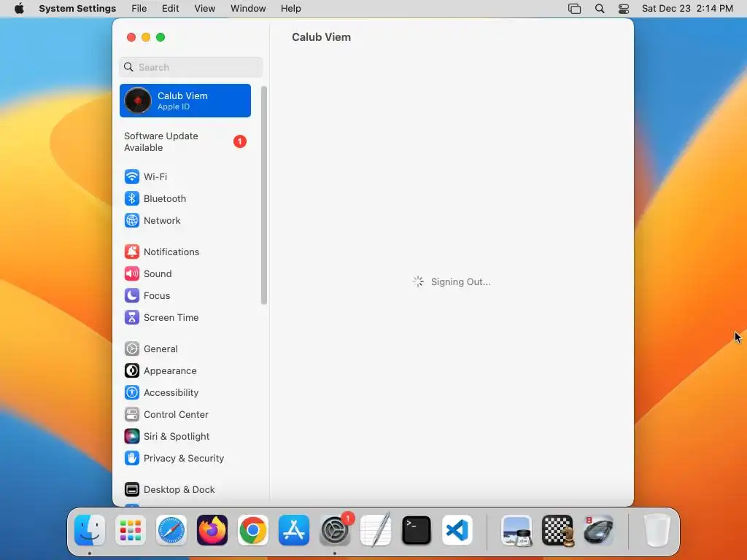Open Software Update Available notice
Image resolution: width=747 pixels, height=560 pixels.
[185, 142]
